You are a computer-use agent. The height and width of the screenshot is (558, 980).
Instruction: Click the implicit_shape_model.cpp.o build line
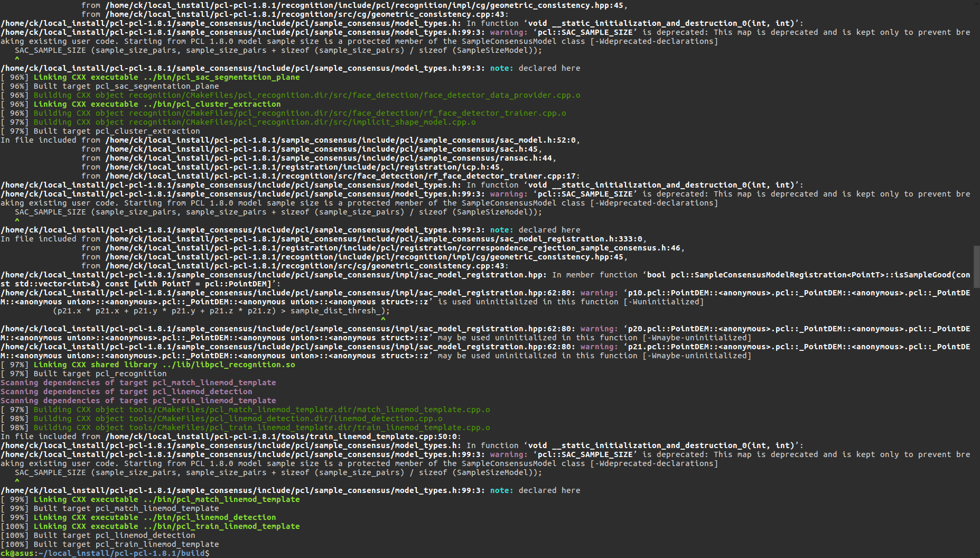pos(254,122)
